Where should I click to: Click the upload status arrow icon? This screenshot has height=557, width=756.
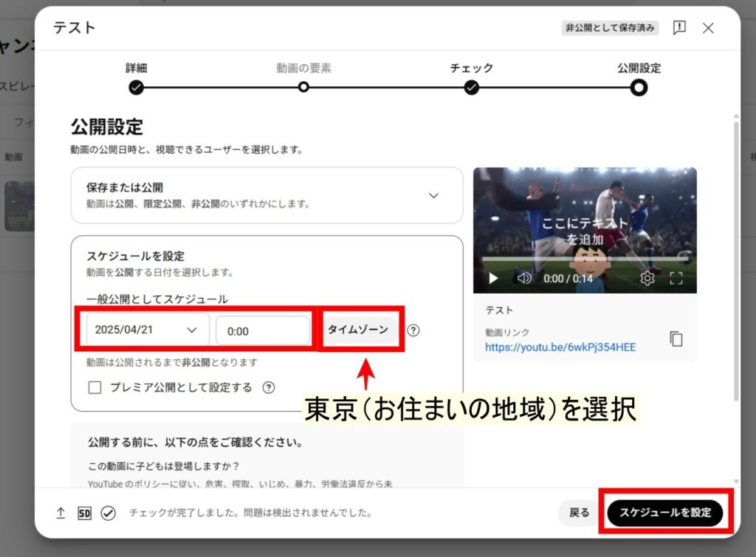[61, 513]
